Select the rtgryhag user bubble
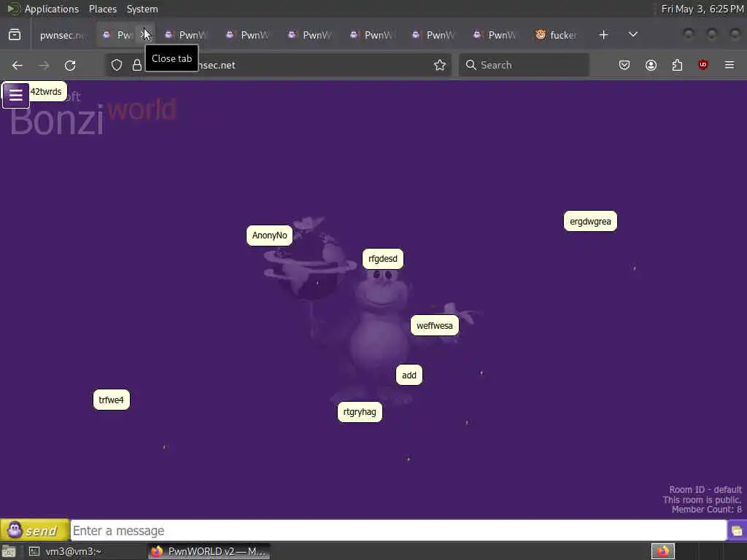 360,412
